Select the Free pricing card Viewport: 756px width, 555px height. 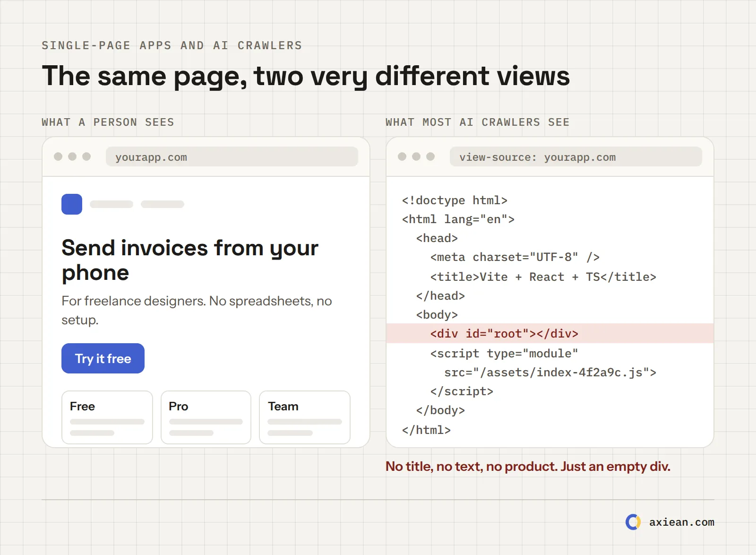coord(107,417)
